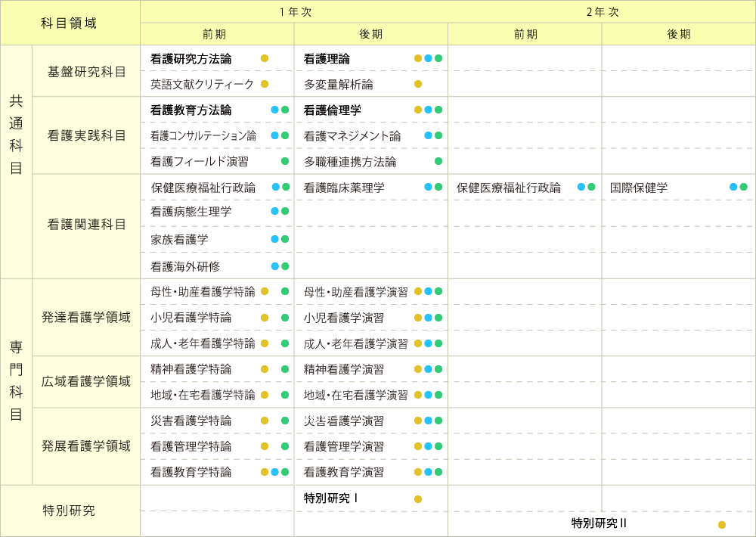The image size is (756, 537).
Task: Click the 家族看護学 course name
Action: coord(179,239)
